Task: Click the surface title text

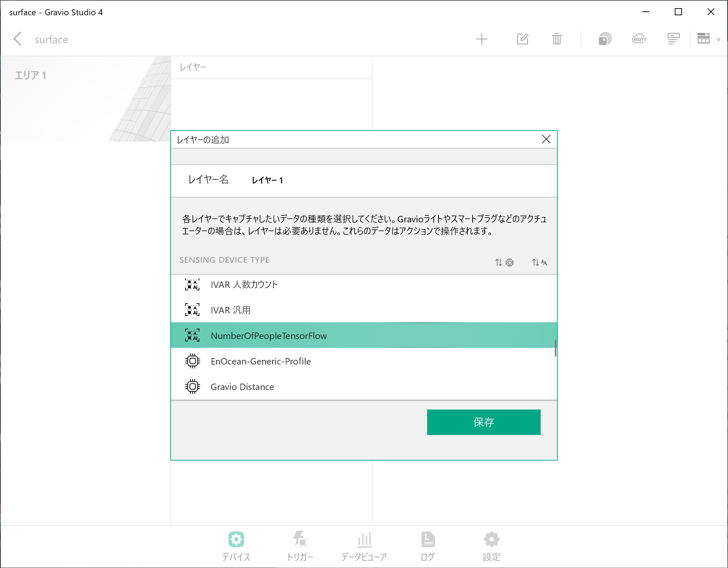Action: click(x=51, y=40)
